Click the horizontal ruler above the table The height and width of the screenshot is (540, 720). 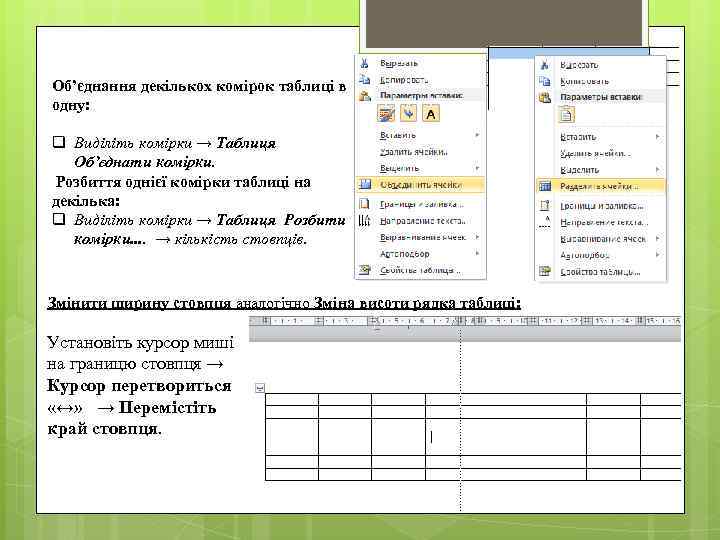(x=465, y=321)
